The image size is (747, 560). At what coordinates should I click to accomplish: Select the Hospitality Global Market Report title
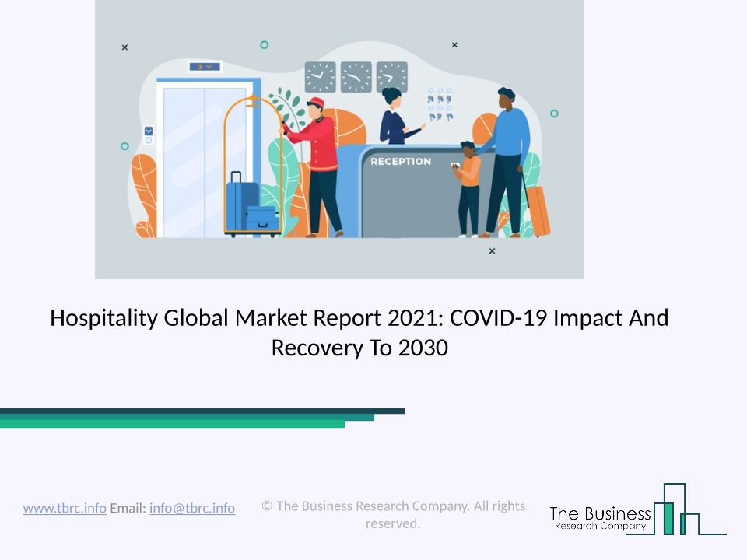pyautogui.click(x=359, y=332)
